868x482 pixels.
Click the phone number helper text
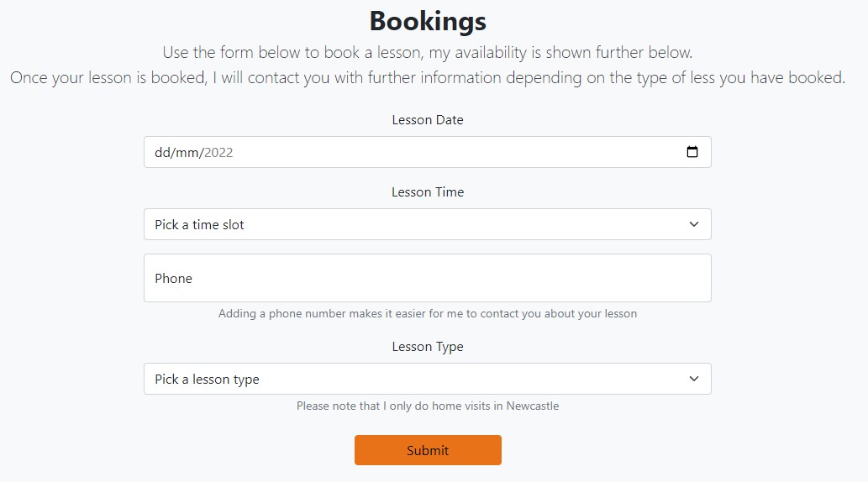point(428,314)
